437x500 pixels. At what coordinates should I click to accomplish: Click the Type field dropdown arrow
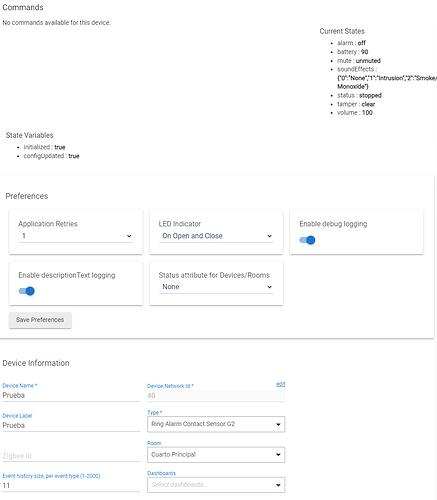[x=278, y=424]
